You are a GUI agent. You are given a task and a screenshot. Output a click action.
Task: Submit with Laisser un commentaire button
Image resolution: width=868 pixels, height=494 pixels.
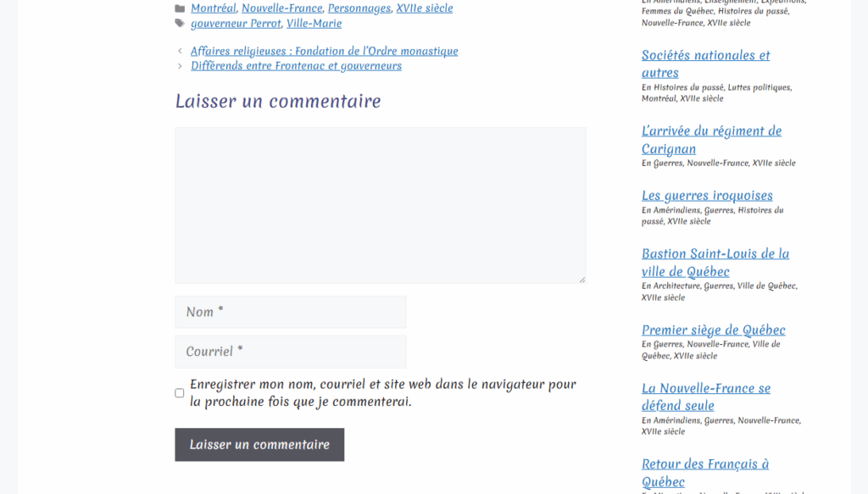259,445
